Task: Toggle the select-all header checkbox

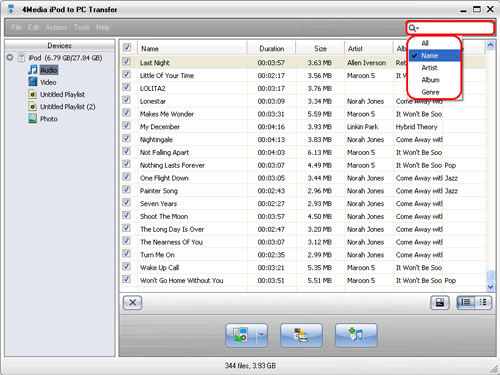Action: coord(127,47)
